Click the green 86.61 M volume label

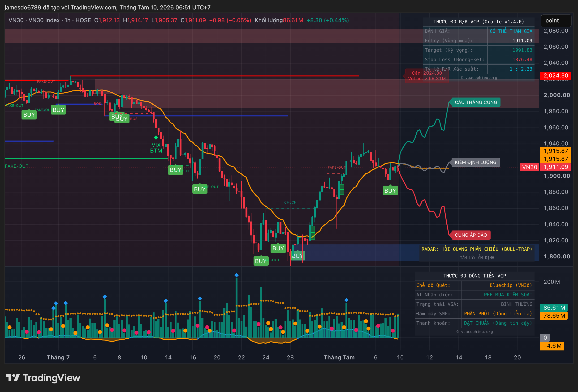(x=554, y=307)
